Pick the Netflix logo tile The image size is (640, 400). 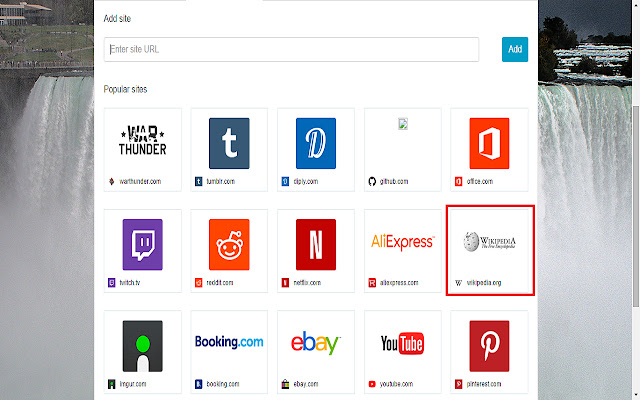[316, 244]
